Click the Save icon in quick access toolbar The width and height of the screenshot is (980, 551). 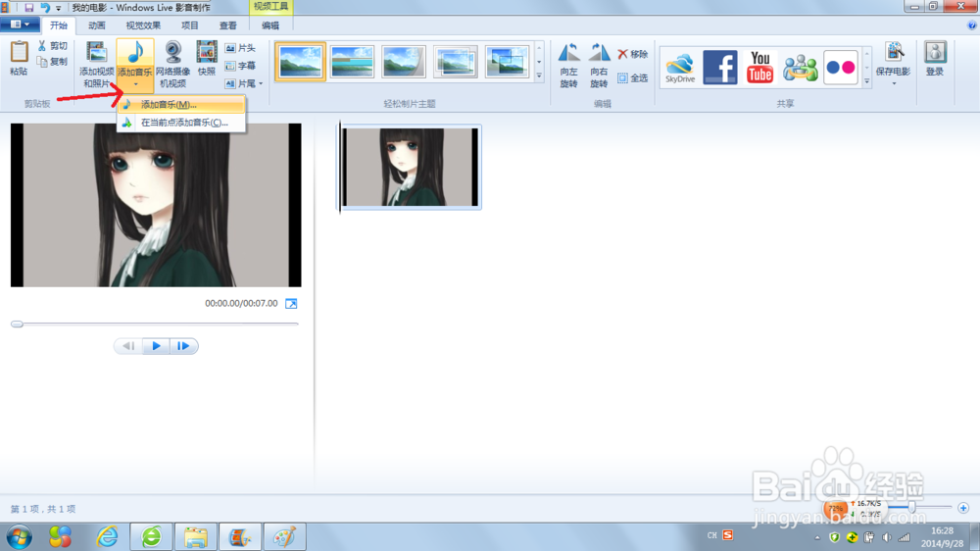[x=28, y=8]
